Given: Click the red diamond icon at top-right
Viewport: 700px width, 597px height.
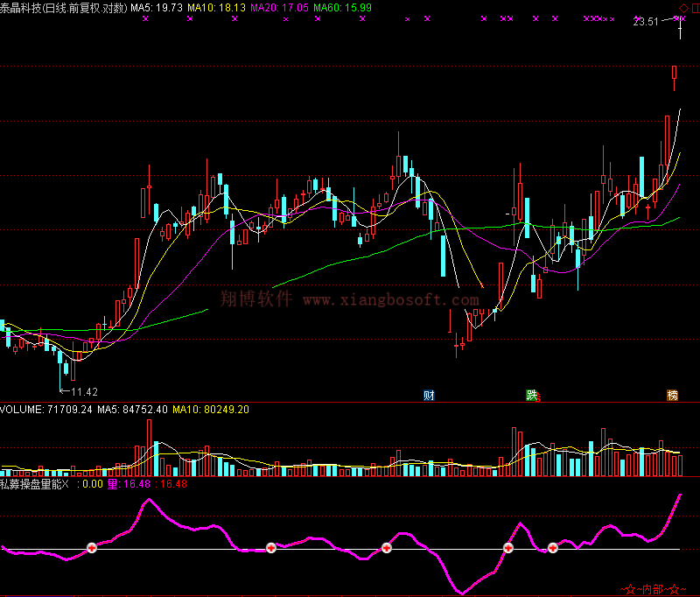Looking at the screenshot, I should [x=682, y=8].
